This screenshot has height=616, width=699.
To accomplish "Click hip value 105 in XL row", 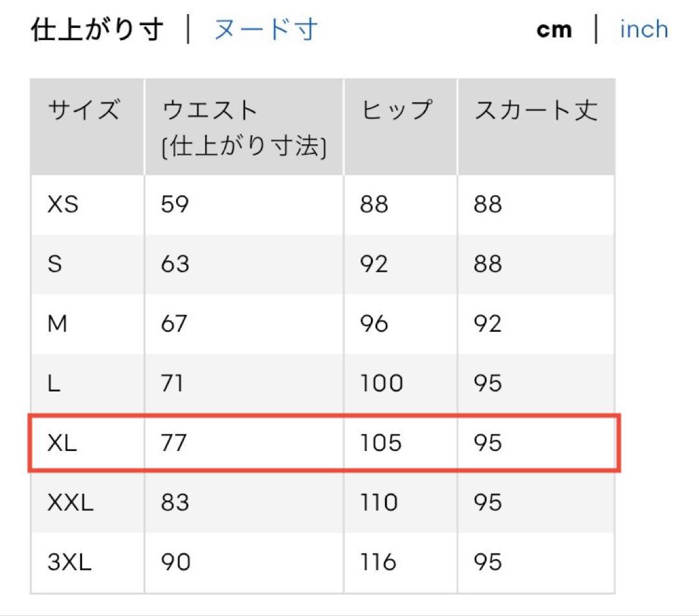I will [381, 443].
